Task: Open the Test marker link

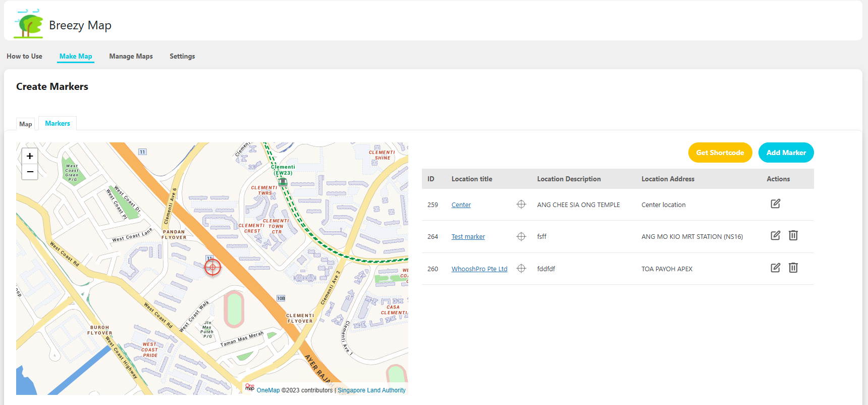Action: (468, 236)
